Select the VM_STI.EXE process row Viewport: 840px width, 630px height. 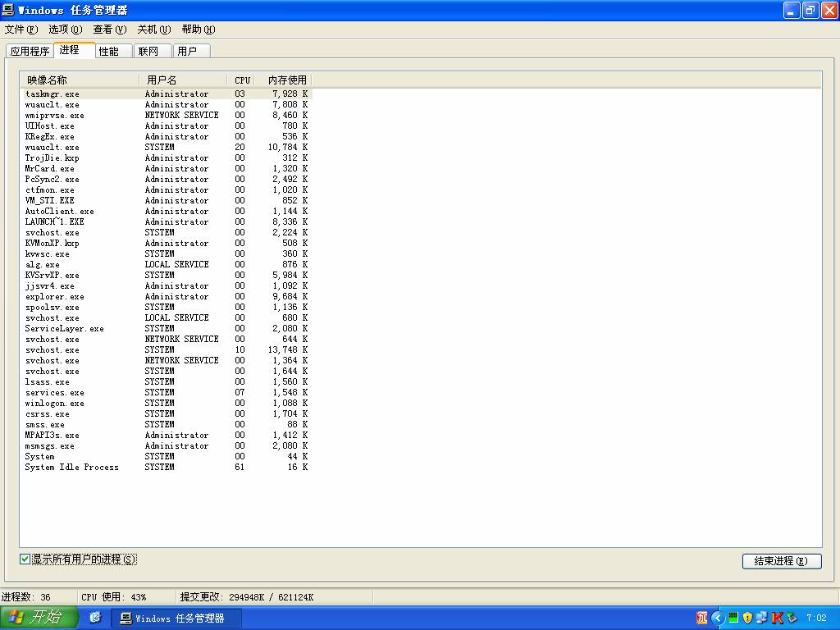coord(167,200)
